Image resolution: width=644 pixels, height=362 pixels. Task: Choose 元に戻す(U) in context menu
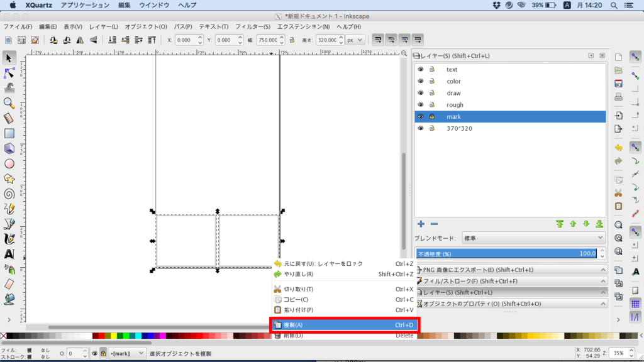pos(344,263)
